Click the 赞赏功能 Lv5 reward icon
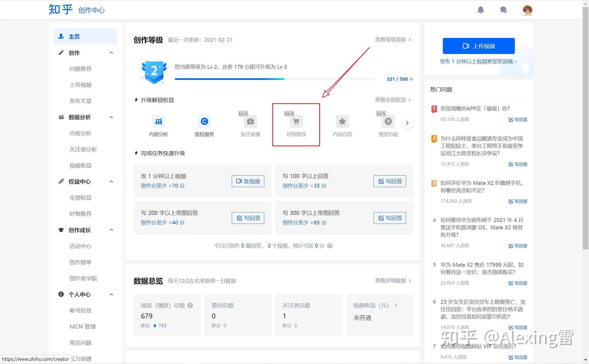This screenshot has width=589, height=364. [388, 122]
